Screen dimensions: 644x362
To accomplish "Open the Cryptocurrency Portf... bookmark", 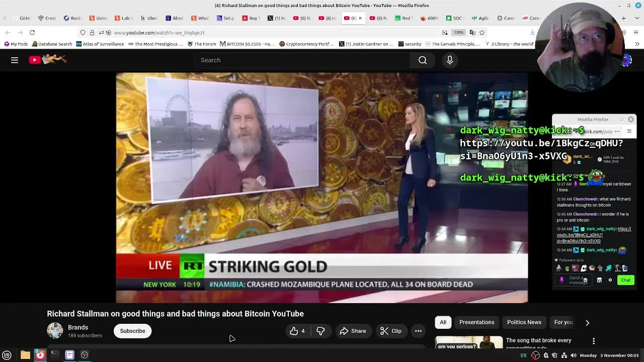I will pyautogui.click(x=306, y=44).
